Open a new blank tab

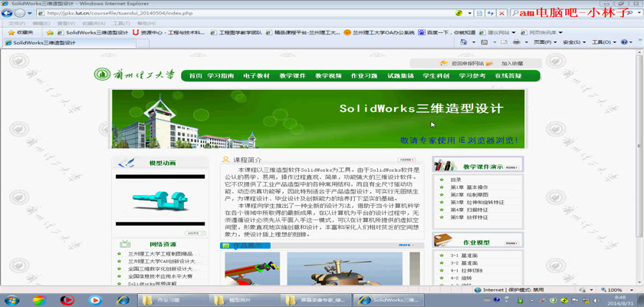[x=142, y=43]
